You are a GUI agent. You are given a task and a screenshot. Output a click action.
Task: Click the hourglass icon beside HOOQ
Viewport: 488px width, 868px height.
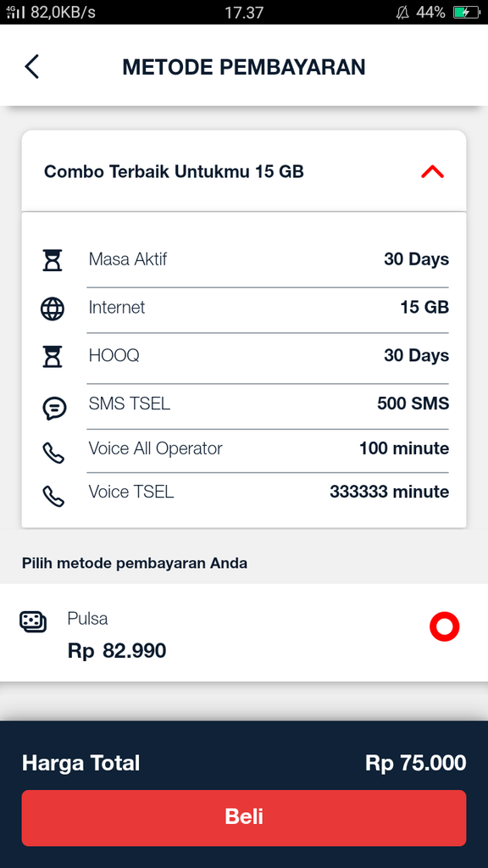(53, 356)
